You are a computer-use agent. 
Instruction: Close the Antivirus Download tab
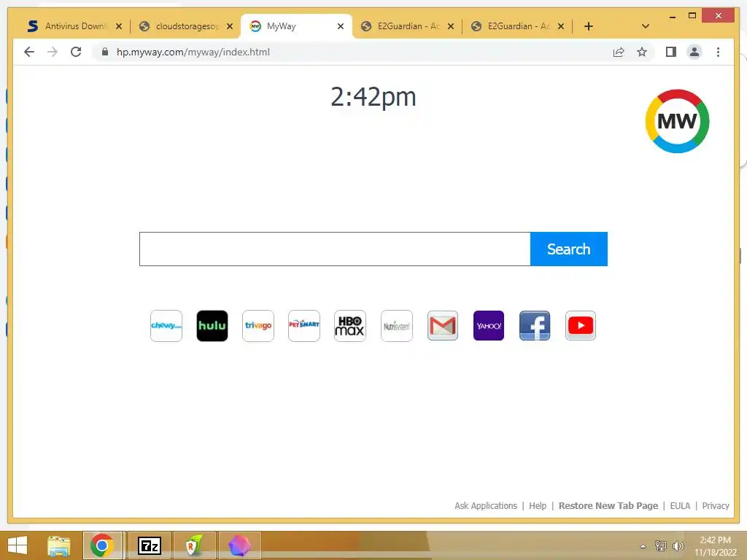coord(119,26)
